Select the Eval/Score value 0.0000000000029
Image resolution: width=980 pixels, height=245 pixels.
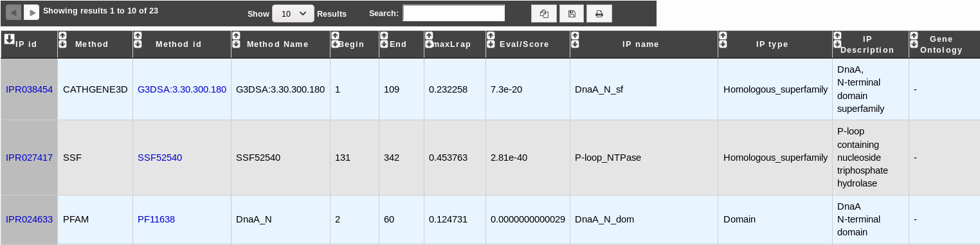click(528, 219)
